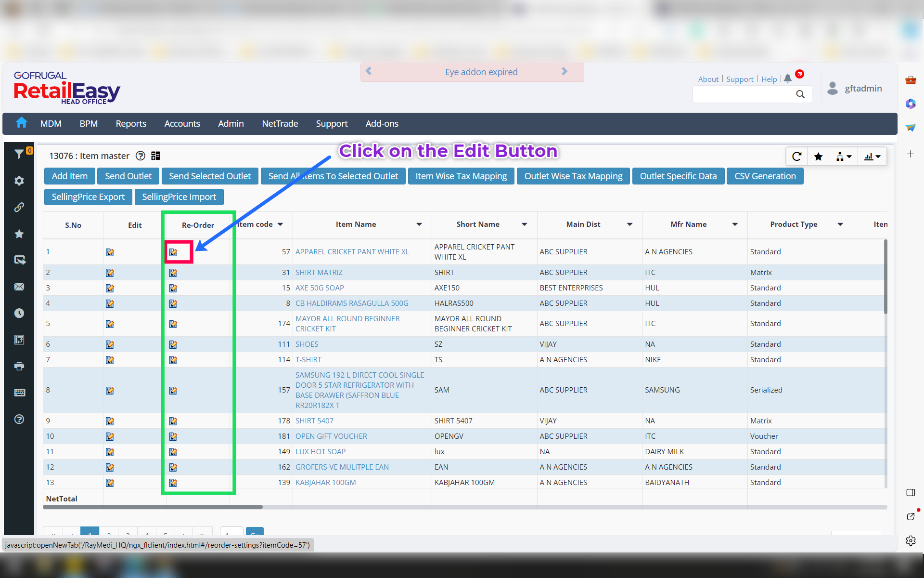
Task: Open the Main Dist column dropdown arrow
Action: coord(629,224)
